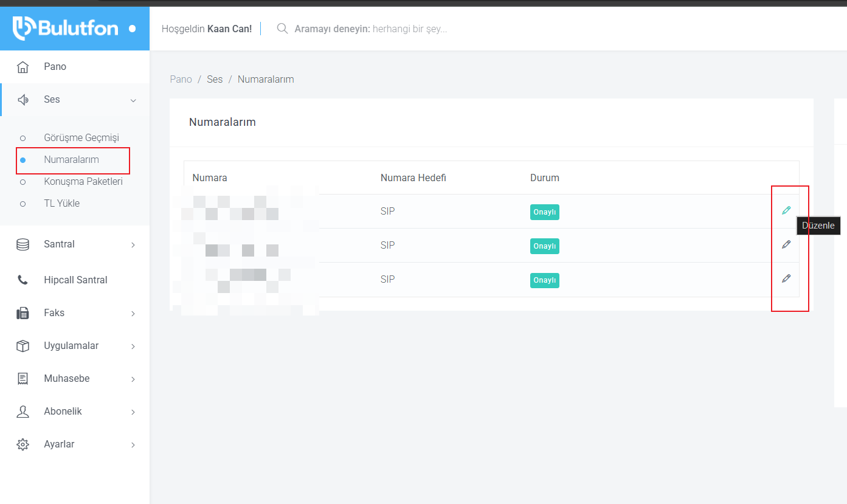The height and width of the screenshot is (504, 847).
Task: Toggle sidebar with dot beside Bulutfon logo
Action: tap(133, 29)
